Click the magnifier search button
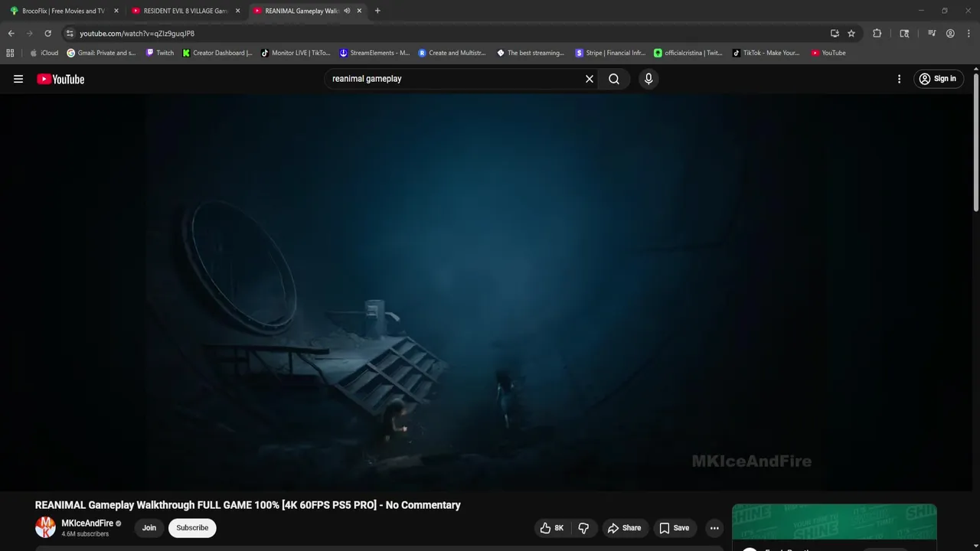This screenshot has height=551, width=980. (x=614, y=79)
